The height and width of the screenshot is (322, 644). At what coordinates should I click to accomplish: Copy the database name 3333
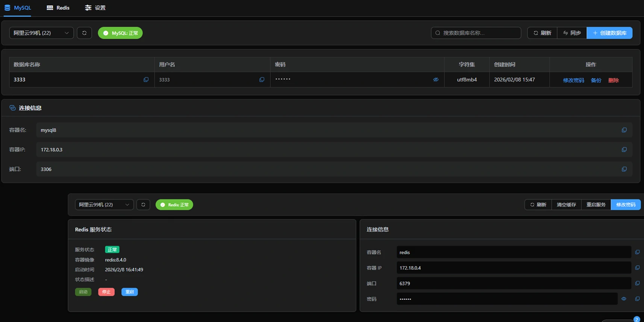[146, 80]
